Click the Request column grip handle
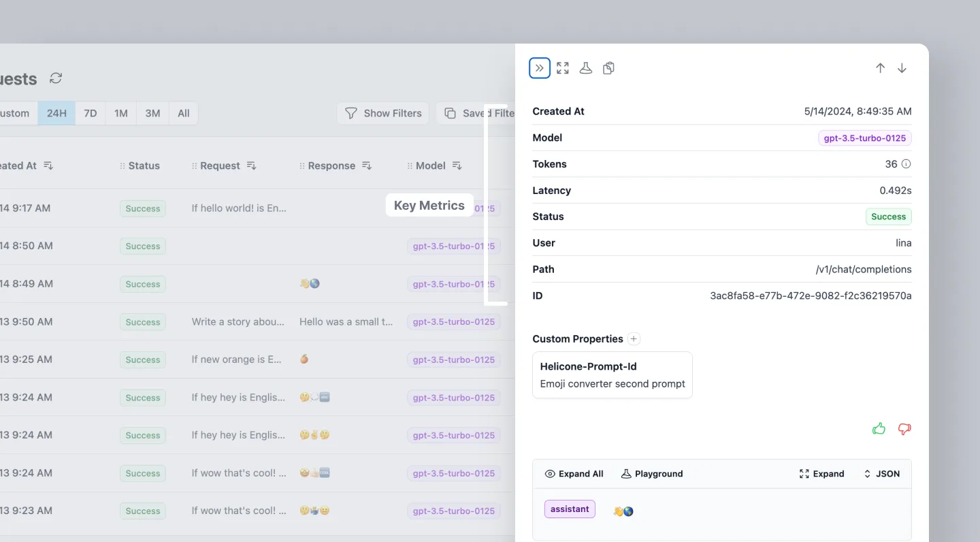 pyautogui.click(x=195, y=165)
